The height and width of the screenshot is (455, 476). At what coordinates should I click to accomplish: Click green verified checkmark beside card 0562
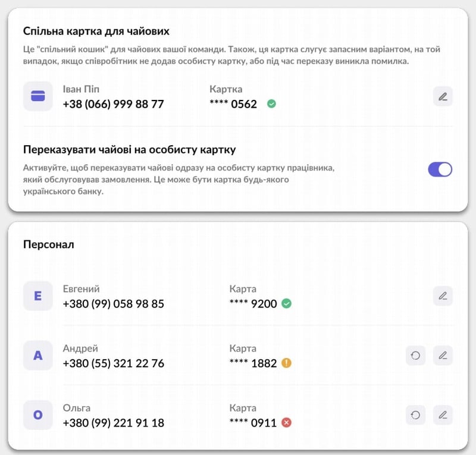point(271,104)
